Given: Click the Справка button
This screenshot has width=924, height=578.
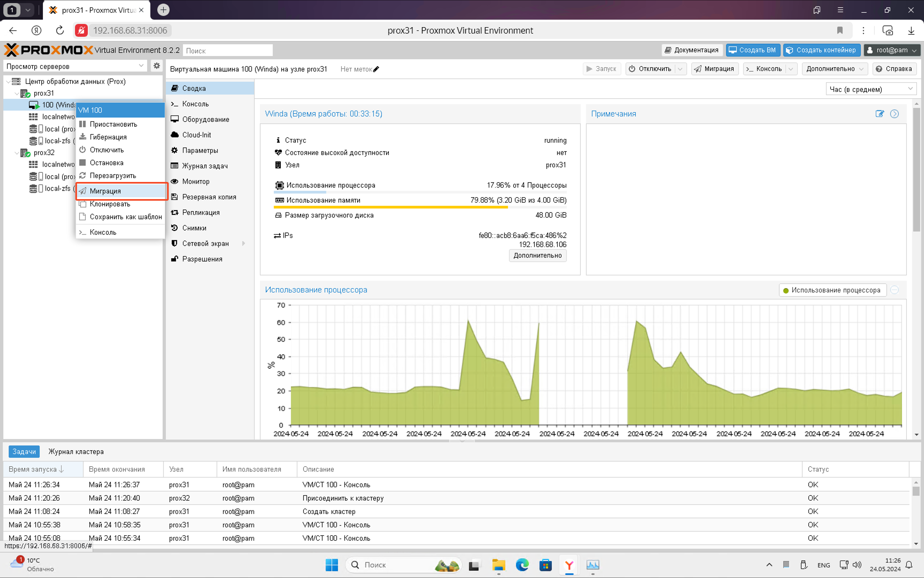Looking at the screenshot, I should click(x=894, y=69).
